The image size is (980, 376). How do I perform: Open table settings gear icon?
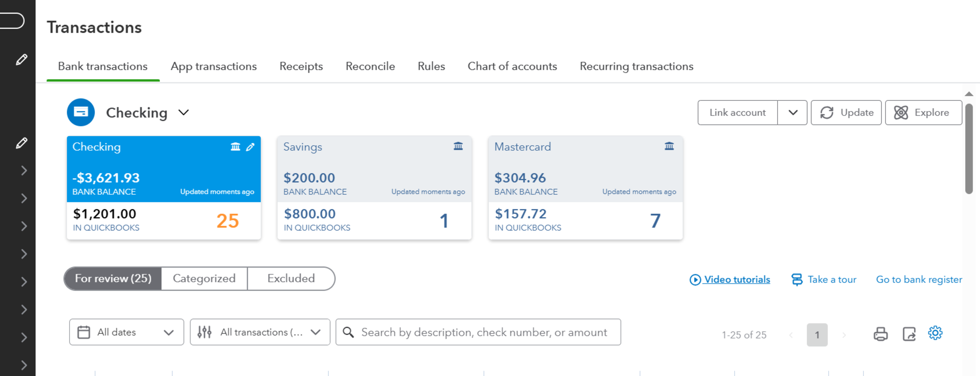(x=935, y=333)
